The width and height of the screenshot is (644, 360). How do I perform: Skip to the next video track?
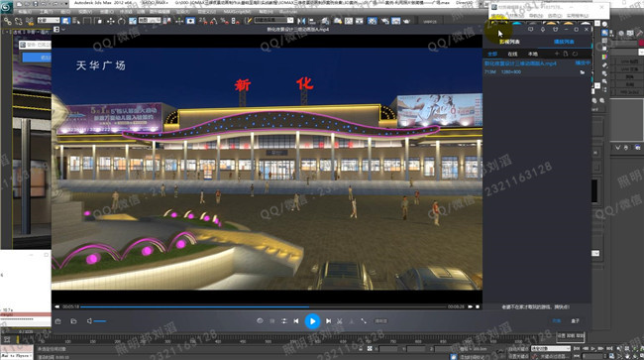[328, 321]
